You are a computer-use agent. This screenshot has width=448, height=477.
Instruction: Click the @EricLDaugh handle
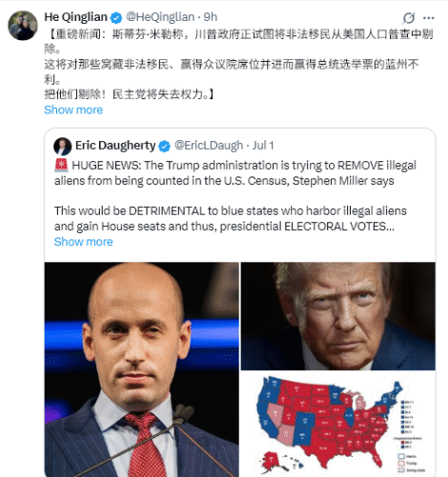click(209, 146)
